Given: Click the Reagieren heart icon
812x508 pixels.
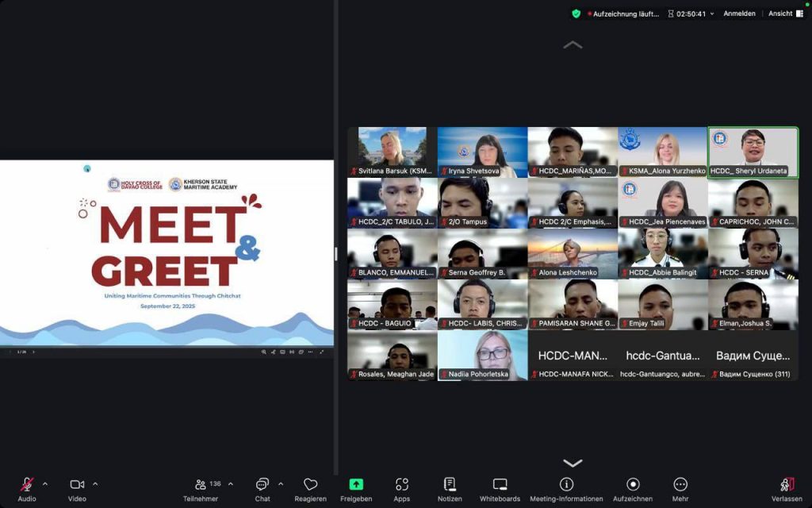Looking at the screenshot, I should [x=311, y=485].
